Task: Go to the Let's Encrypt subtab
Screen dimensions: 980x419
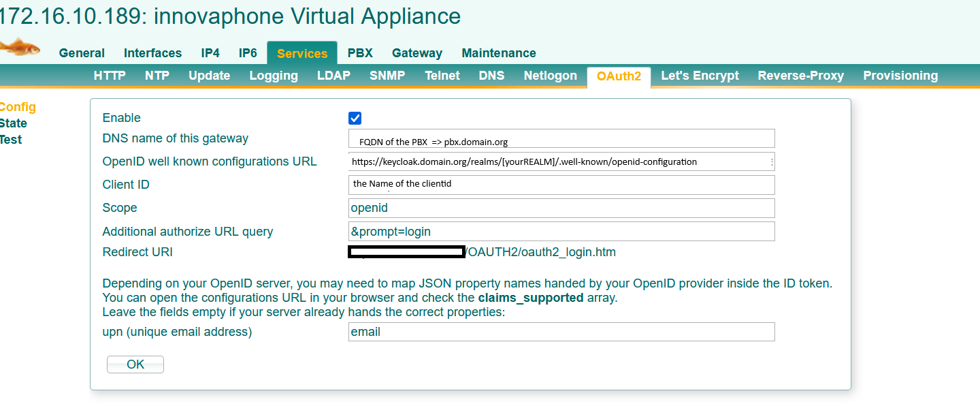Action: point(700,76)
